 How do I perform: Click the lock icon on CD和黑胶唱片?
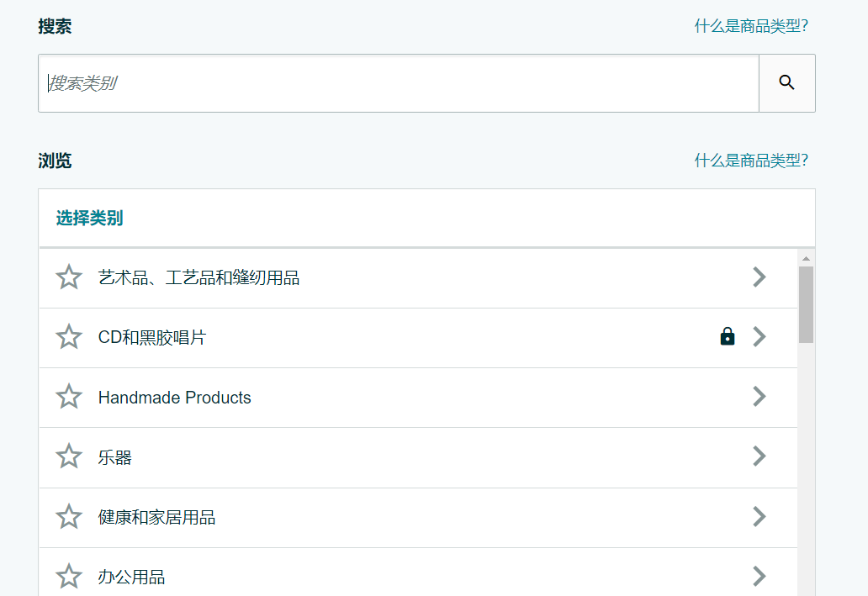click(728, 337)
